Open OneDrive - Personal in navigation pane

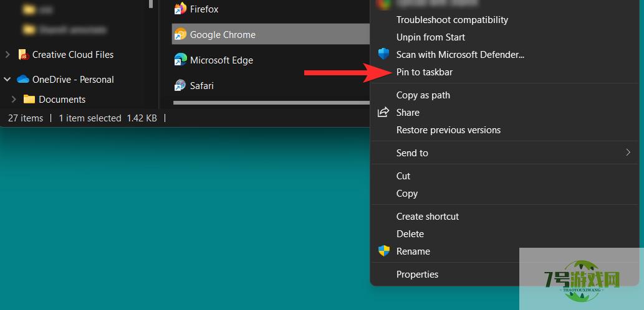[x=73, y=79]
